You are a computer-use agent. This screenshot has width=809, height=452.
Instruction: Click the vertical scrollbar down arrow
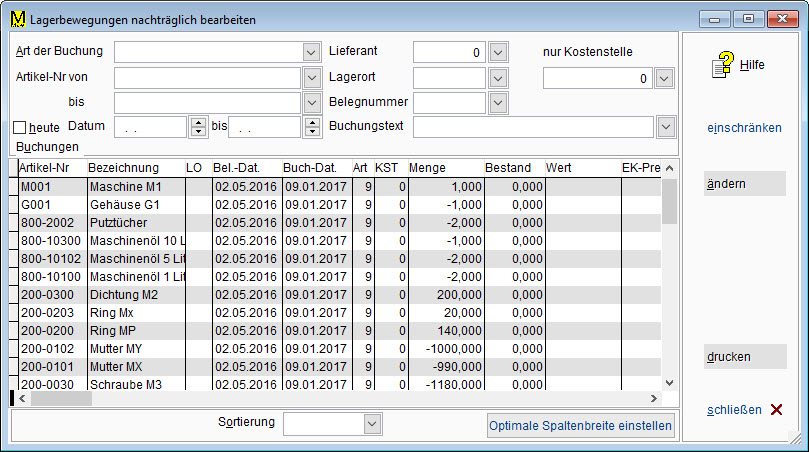click(670, 383)
